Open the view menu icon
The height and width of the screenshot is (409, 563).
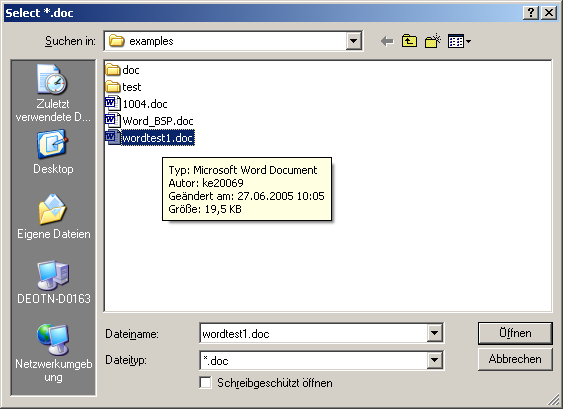coord(459,41)
